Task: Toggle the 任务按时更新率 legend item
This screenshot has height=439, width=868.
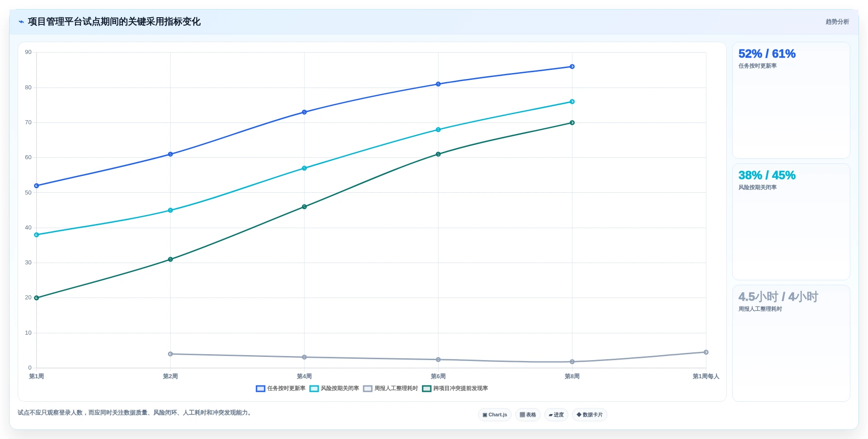Action: [281, 389]
